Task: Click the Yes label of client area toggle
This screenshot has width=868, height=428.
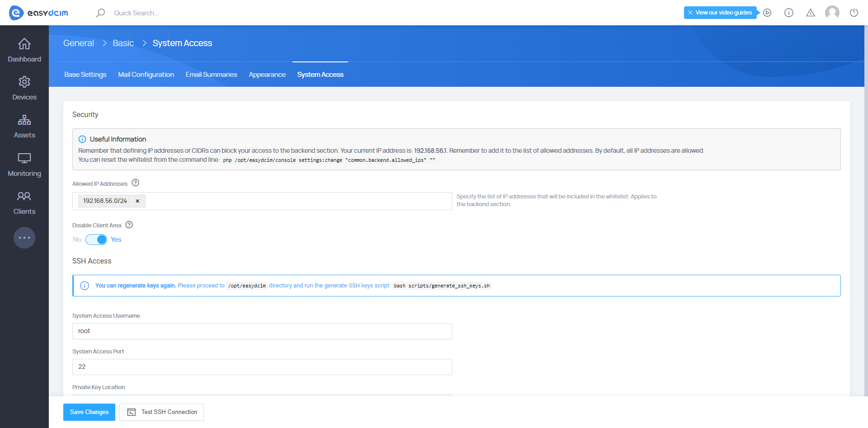Action: 116,240
